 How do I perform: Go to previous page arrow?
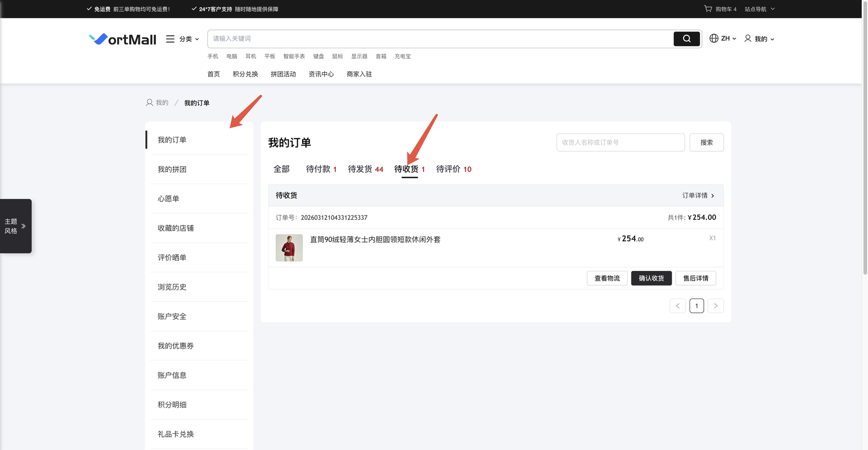678,306
